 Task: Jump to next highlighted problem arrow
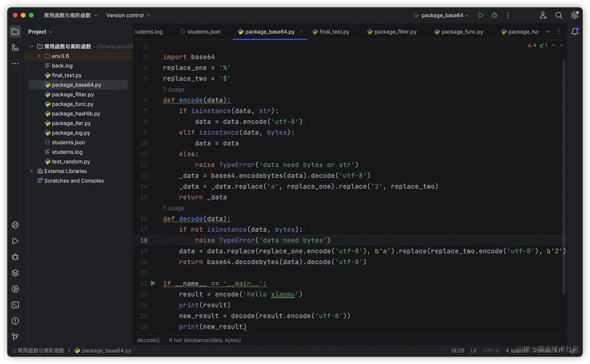tap(562, 45)
